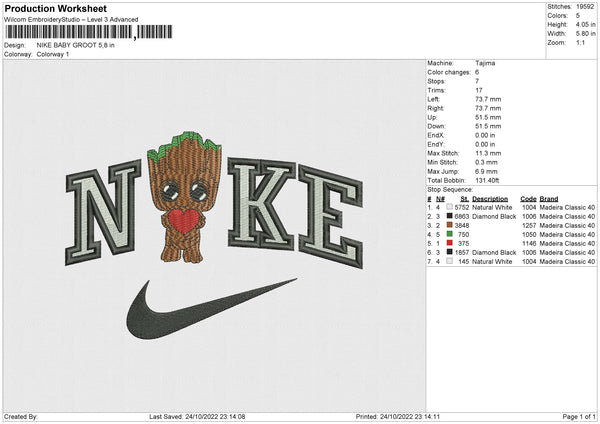
Task: Click the Zoom value '1:1'
Action: (x=580, y=42)
